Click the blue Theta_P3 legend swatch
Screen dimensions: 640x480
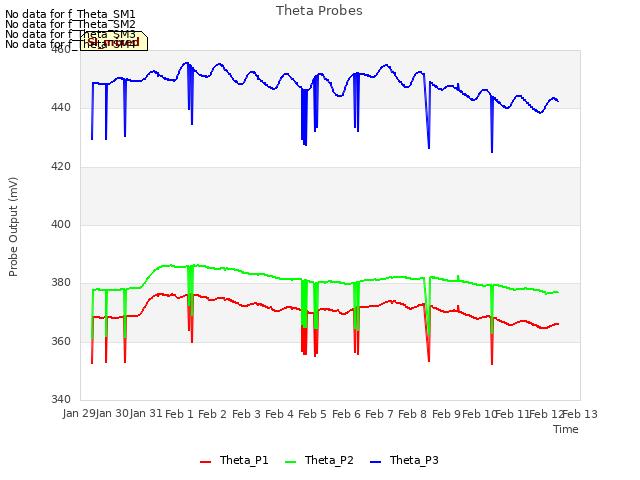click(375, 462)
